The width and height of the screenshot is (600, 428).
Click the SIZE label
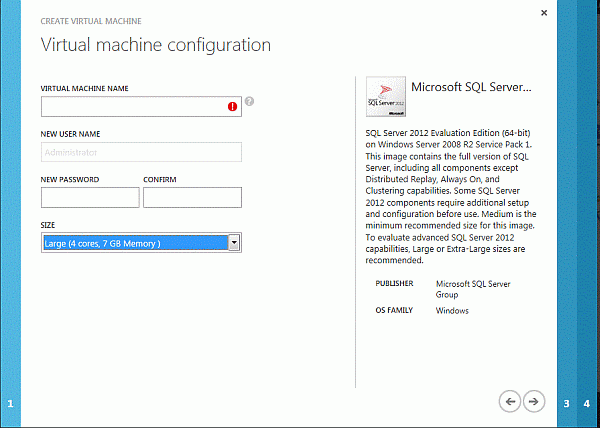coord(48,225)
